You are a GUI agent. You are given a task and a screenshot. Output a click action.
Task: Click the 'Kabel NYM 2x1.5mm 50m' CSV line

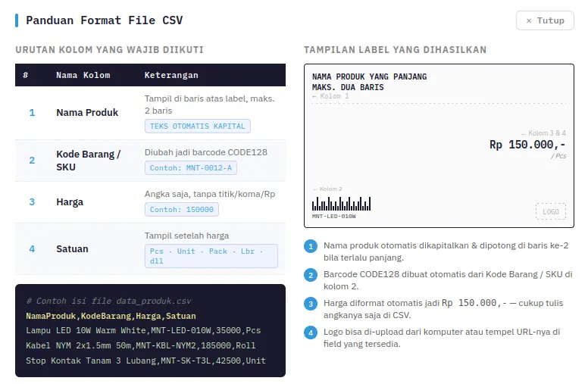tap(141, 345)
